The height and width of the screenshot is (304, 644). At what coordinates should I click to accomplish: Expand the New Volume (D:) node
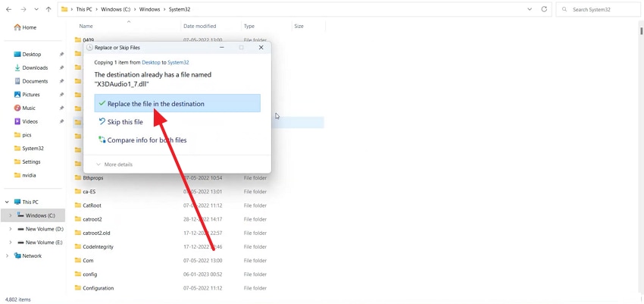[11, 229]
